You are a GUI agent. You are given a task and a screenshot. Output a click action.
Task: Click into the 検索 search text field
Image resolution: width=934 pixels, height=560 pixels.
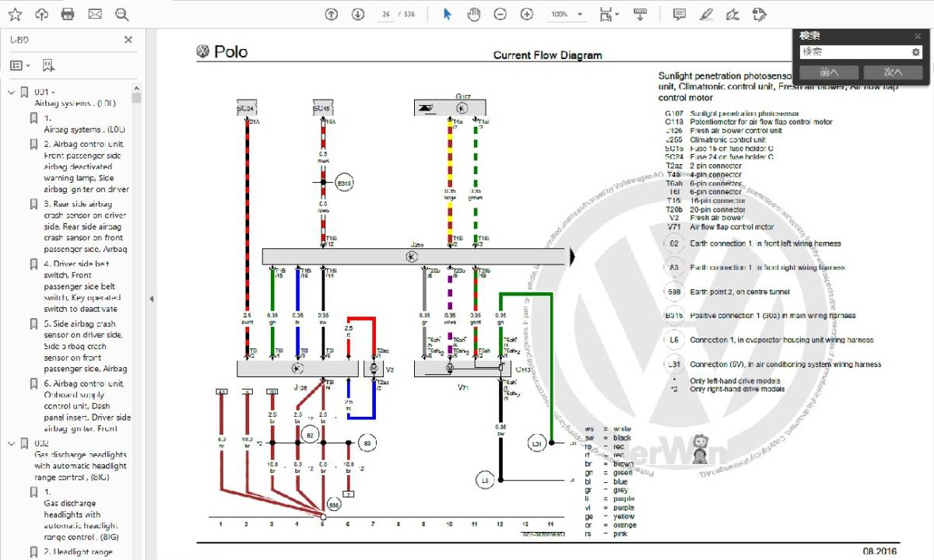click(855, 51)
